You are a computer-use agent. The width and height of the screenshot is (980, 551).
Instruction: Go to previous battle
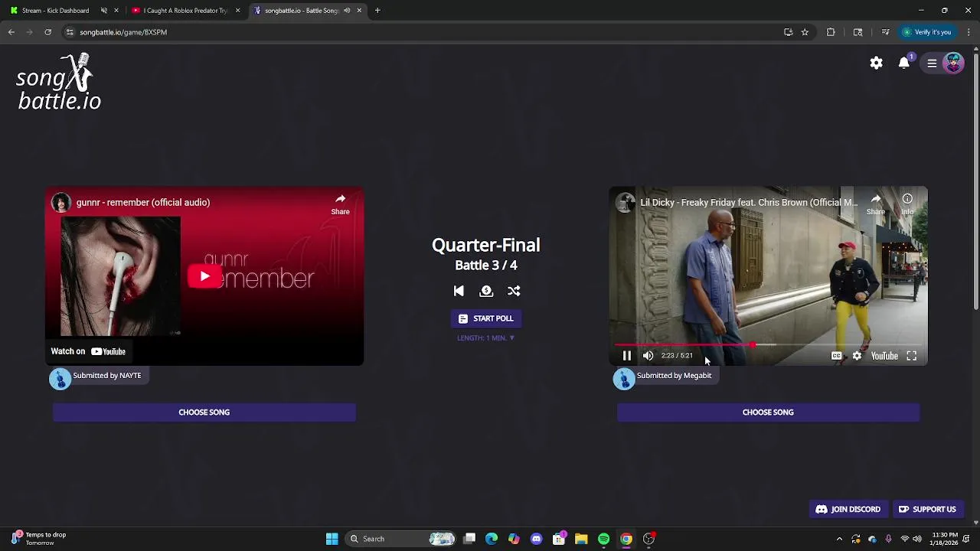[459, 291]
